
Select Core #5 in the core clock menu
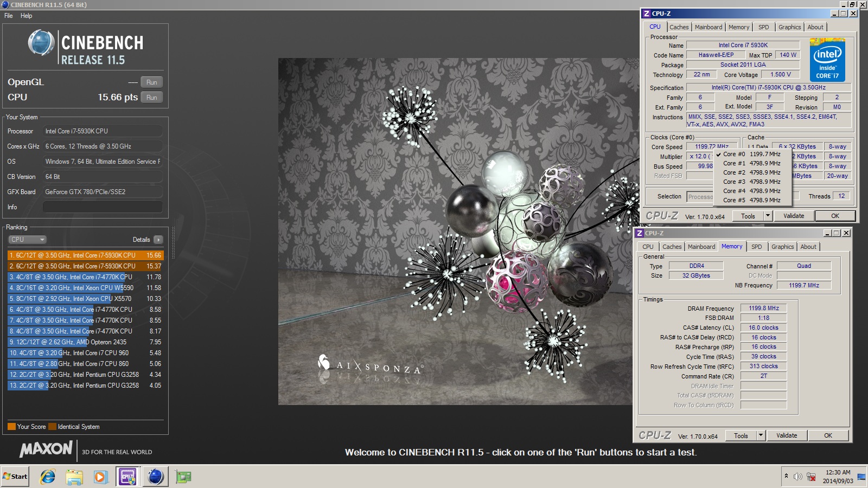(x=752, y=200)
